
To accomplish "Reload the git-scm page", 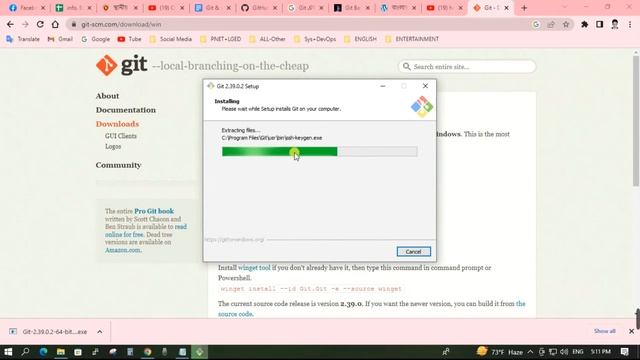I will point(40,24).
